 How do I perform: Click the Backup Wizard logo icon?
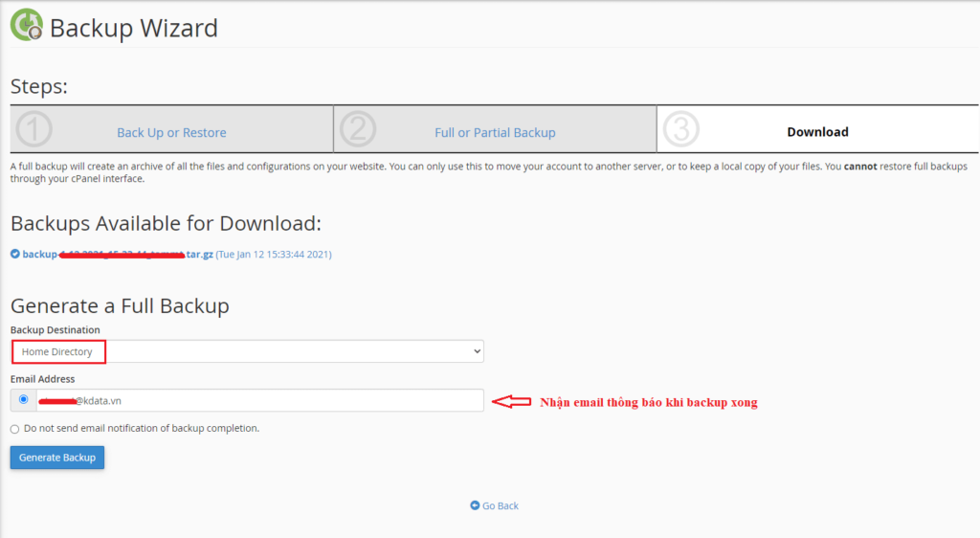pyautogui.click(x=26, y=25)
